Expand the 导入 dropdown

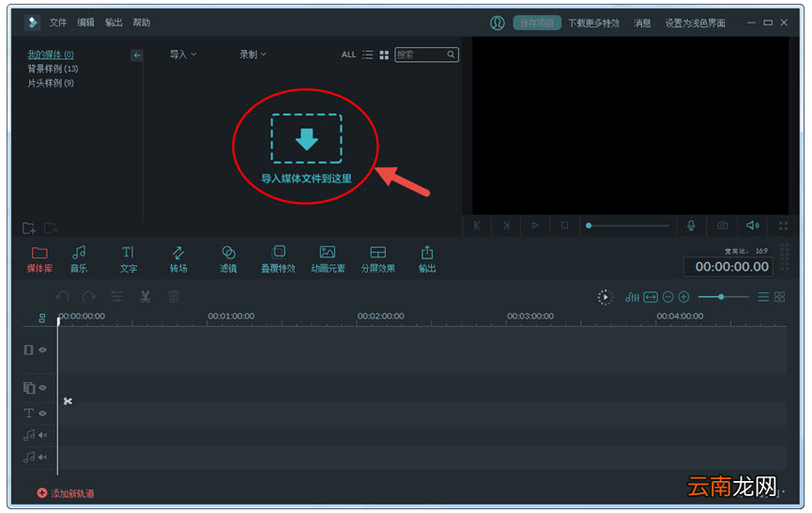[183, 54]
